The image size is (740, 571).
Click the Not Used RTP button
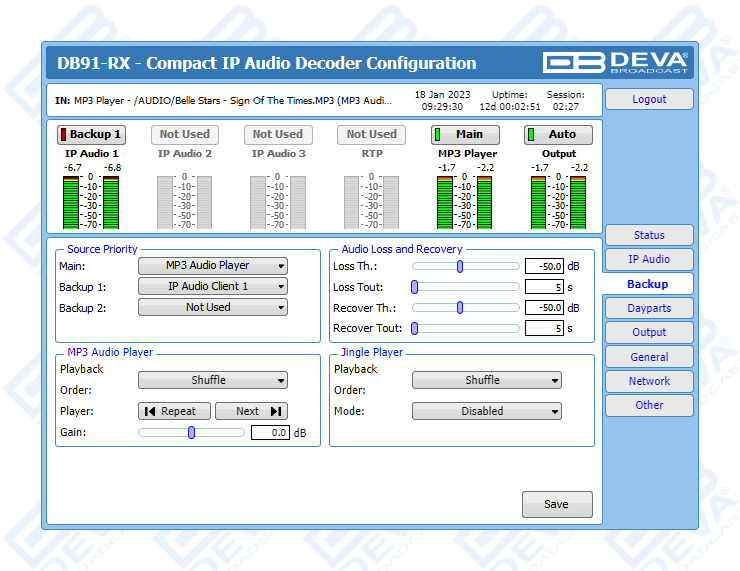371,134
